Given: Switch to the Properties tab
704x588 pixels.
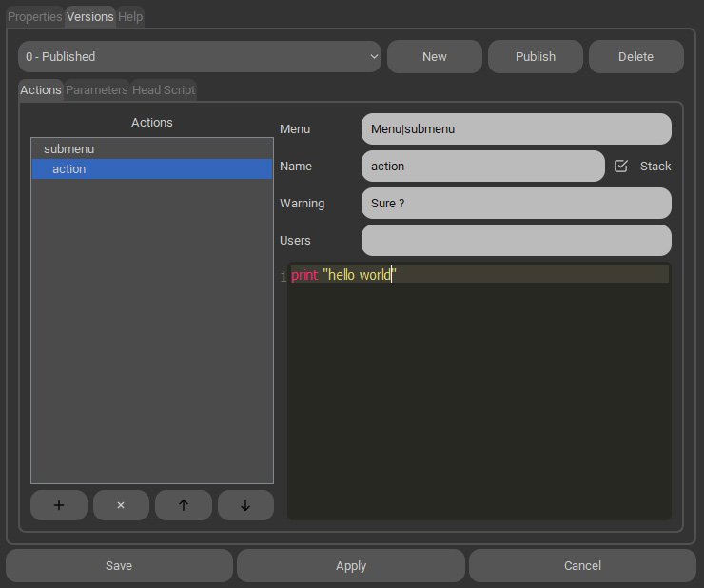Looking at the screenshot, I should (35, 17).
